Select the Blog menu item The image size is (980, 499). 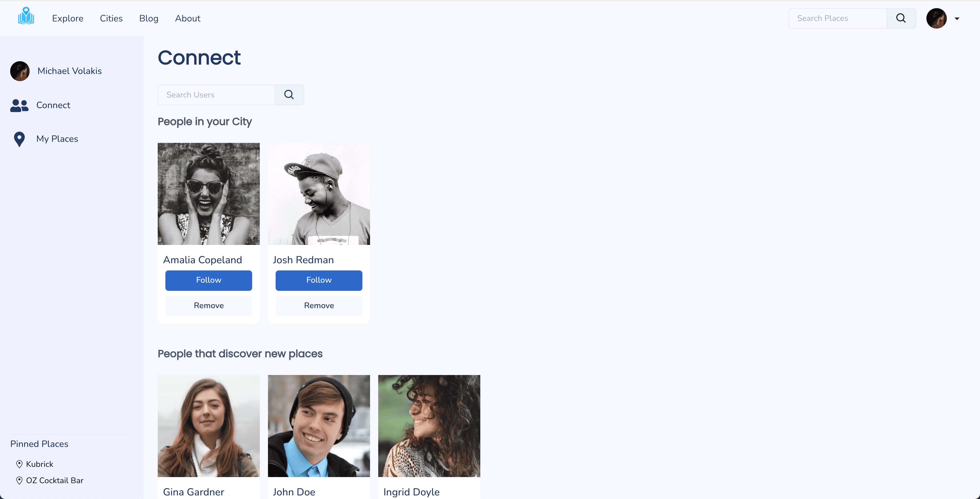click(x=149, y=18)
